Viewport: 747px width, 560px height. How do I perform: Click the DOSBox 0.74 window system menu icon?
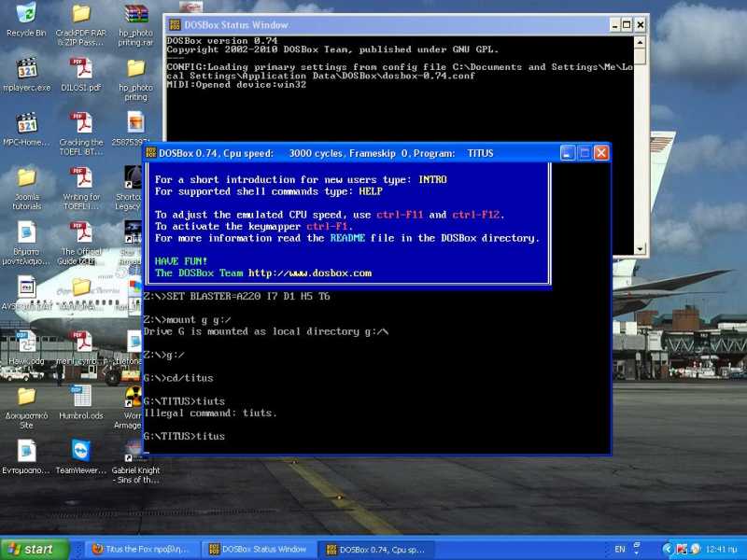pos(150,153)
